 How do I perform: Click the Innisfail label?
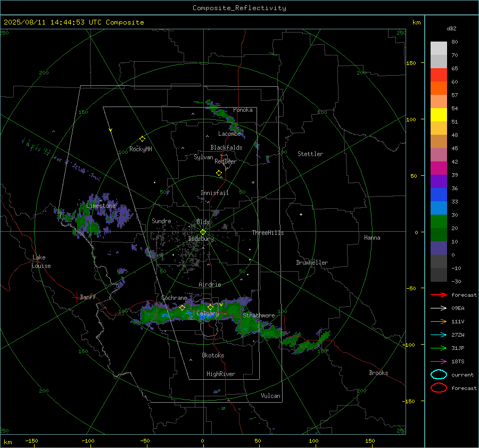[214, 193]
